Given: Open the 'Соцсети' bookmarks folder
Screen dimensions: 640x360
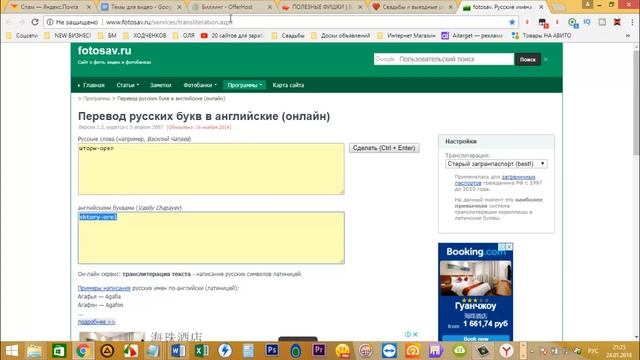Looking at the screenshot, I should pos(22,36).
